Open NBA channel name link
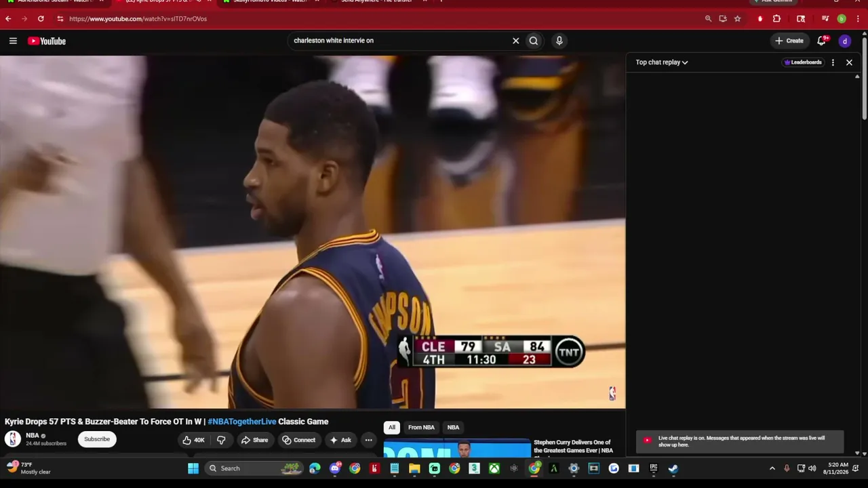The image size is (868, 488). tap(33, 436)
